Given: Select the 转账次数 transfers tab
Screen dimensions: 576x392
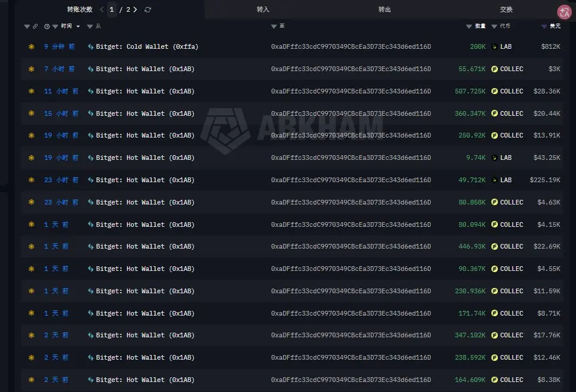Looking at the screenshot, I should [80, 9].
